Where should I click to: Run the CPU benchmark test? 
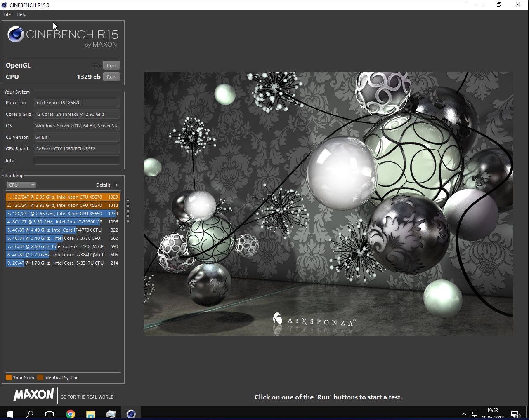pos(111,77)
